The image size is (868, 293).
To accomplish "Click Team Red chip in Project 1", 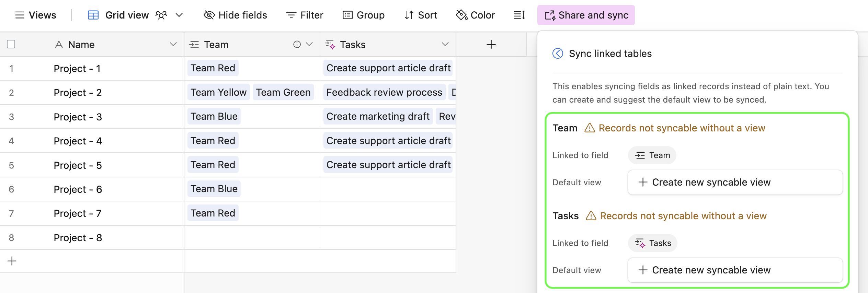I will pos(213,68).
